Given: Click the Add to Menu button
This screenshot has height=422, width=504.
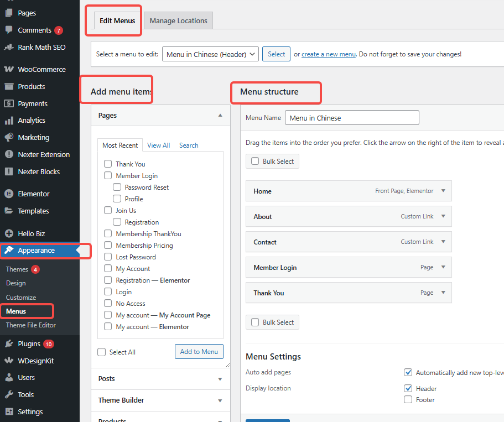Looking at the screenshot, I should coord(199,351).
